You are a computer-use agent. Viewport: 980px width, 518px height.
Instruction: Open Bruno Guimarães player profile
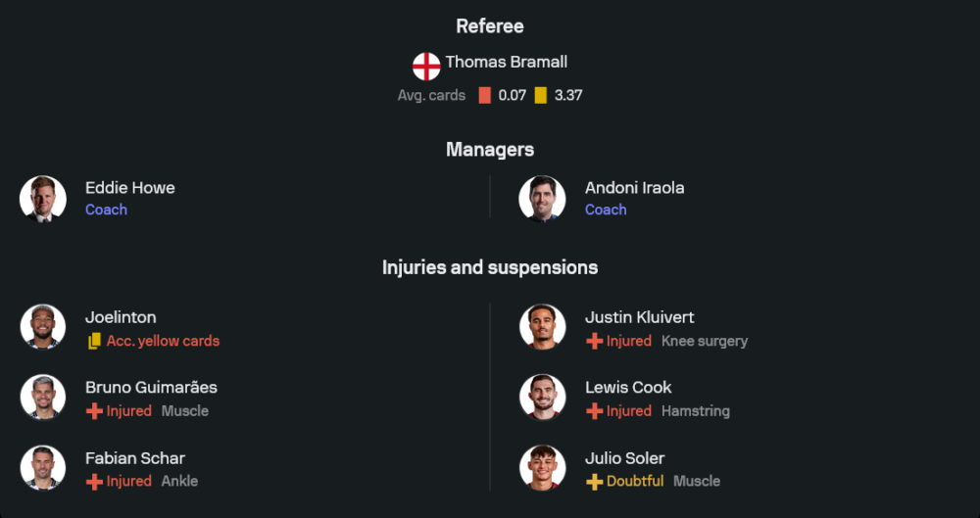(151, 388)
